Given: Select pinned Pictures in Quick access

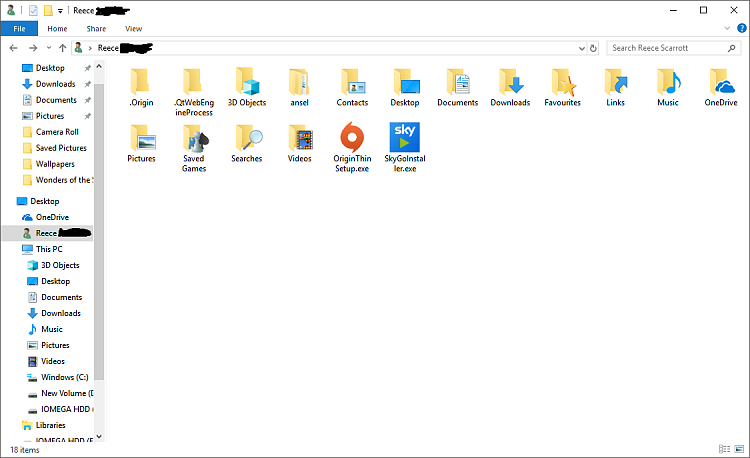Looking at the screenshot, I should click(x=50, y=116).
